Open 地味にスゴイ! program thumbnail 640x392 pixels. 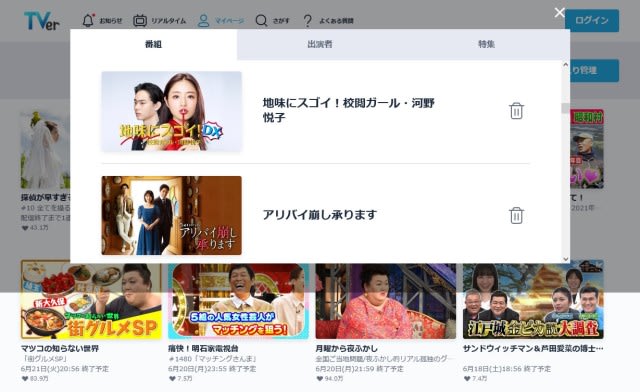coord(171,111)
